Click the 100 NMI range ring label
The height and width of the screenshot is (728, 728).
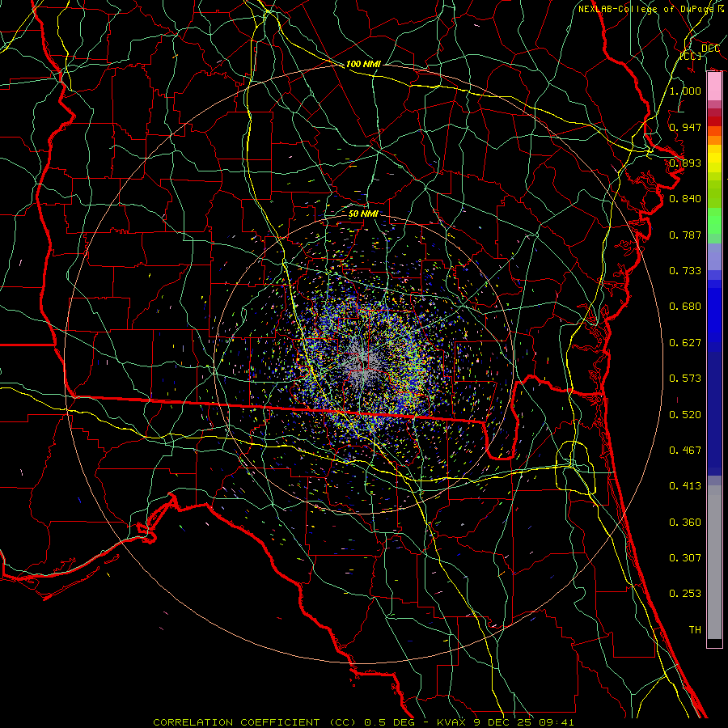click(x=363, y=64)
